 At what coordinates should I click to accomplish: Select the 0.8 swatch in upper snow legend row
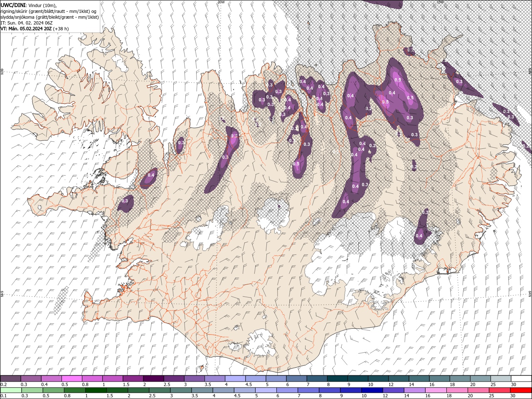tap(92, 379)
